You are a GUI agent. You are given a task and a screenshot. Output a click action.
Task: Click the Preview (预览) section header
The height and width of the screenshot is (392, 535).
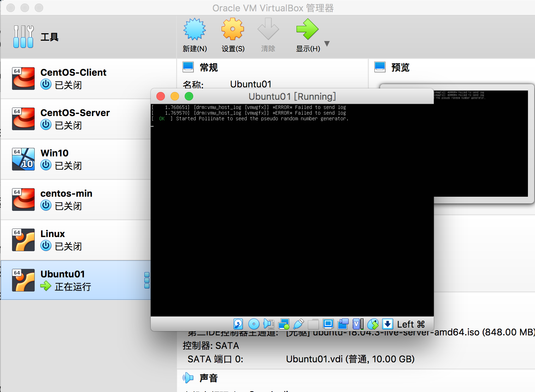pyautogui.click(x=400, y=67)
